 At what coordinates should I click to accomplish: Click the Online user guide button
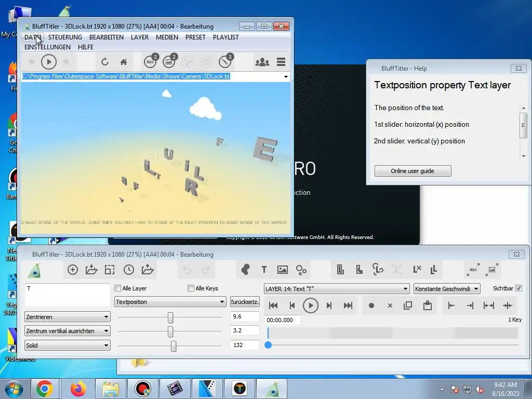(413, 171)
